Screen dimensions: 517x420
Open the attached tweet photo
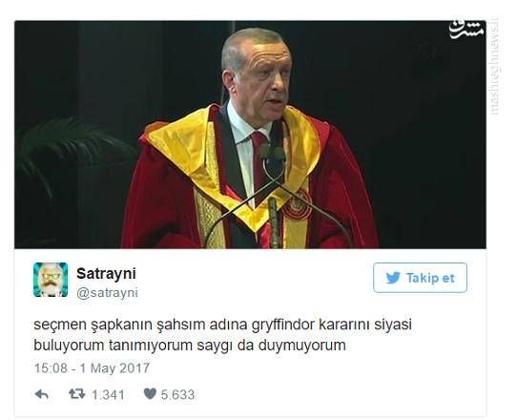point(250,135)
